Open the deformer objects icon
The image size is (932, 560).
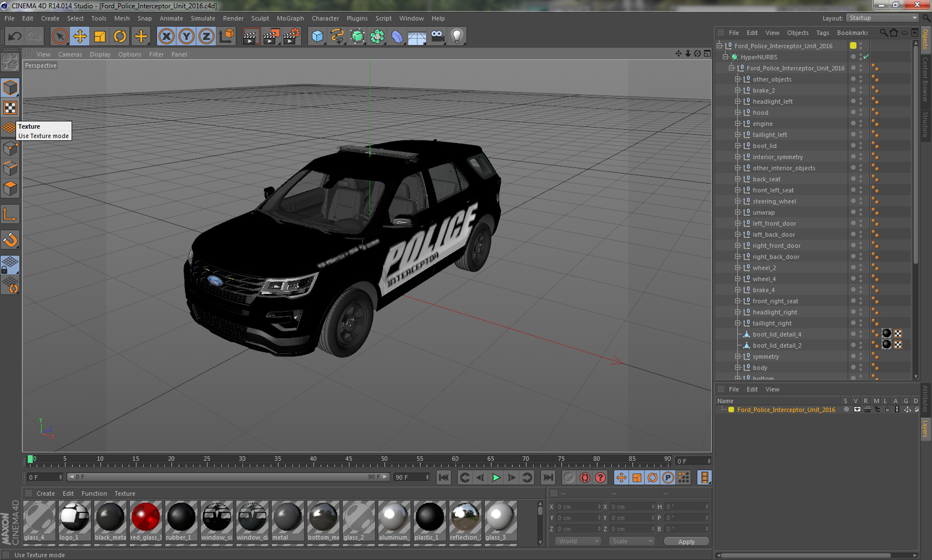click(x=397, y=37)
